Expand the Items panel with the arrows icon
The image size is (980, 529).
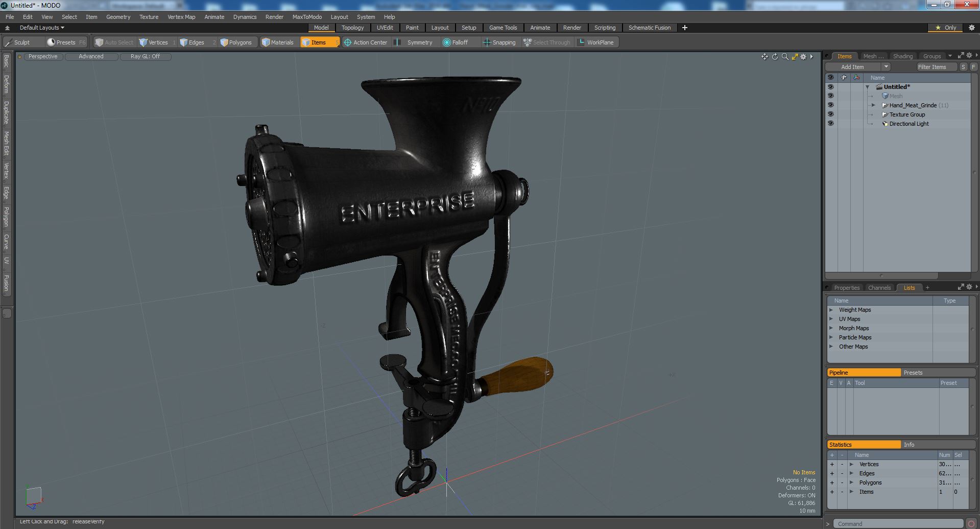click(x=961, y=56)
